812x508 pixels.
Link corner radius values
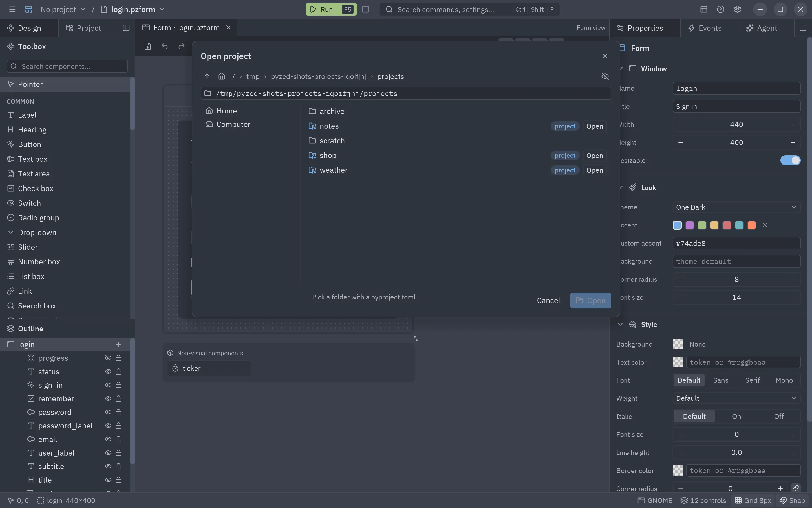click(x=795, y=488)
